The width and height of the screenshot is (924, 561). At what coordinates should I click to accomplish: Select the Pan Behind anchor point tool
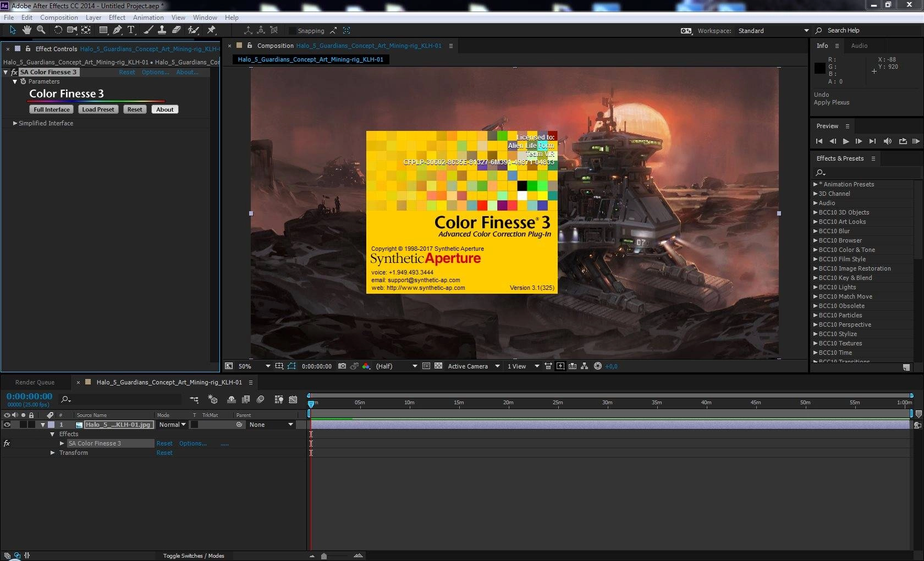pyautogui.click(x=86, y=30)
